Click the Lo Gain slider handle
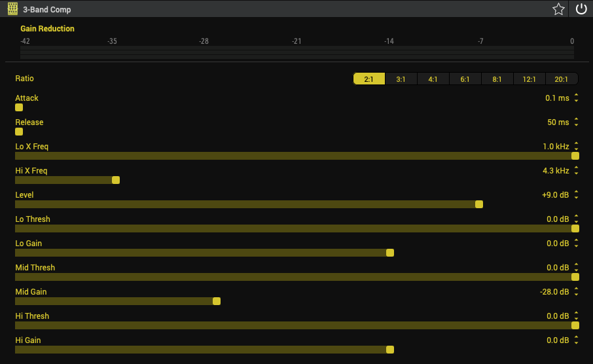The width and height of the screenshot is (593, 364). (390, 253)
